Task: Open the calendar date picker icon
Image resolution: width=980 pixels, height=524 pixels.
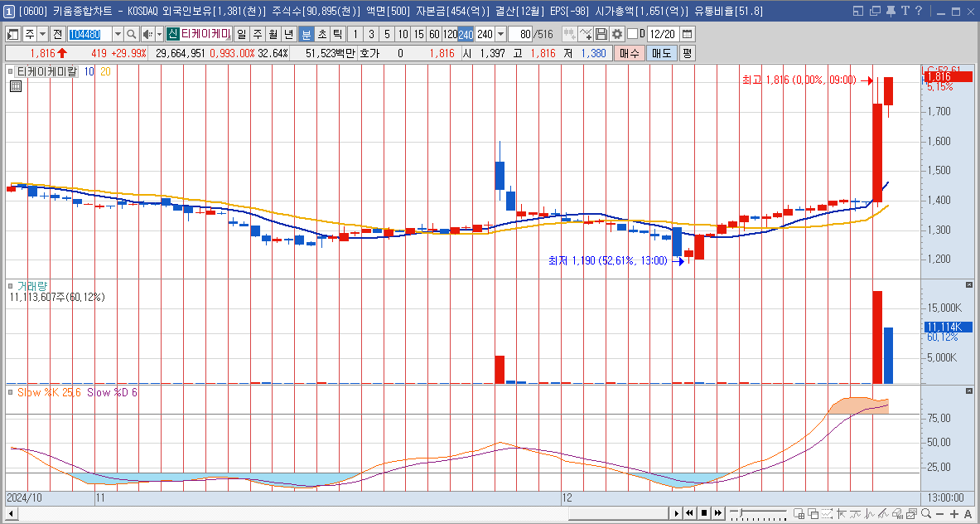Action: [688, 34]
